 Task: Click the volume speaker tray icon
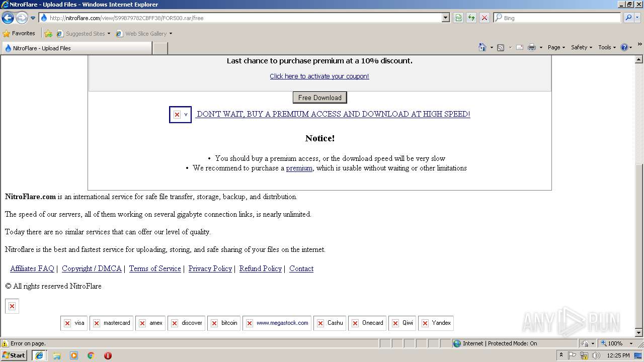point(596,355)
